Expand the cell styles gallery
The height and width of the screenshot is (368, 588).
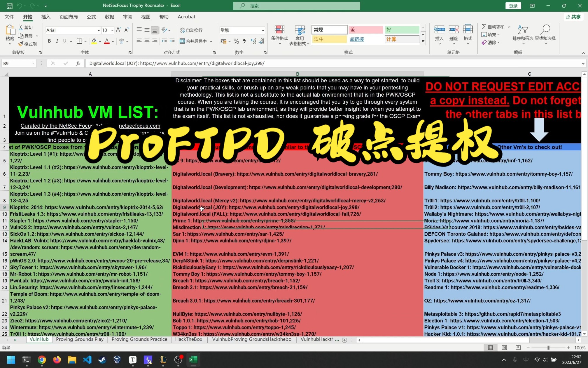(423, 41)
